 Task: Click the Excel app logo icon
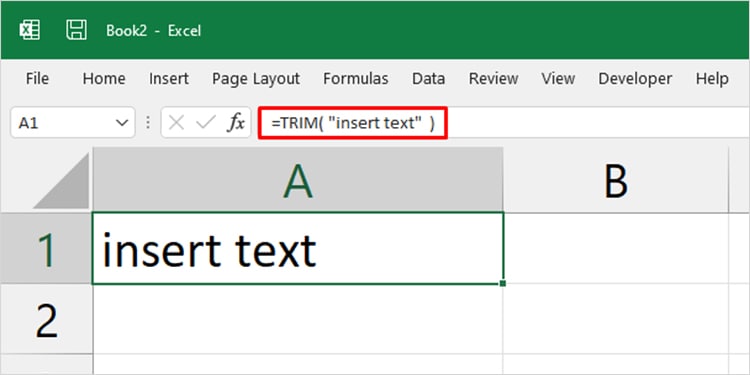click(30, 30)
